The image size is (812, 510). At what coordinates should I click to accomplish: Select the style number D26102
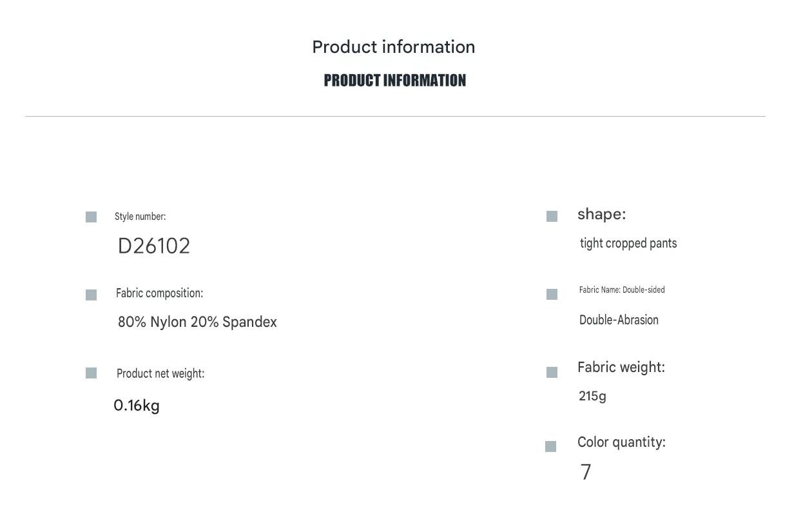coord(154,246)
